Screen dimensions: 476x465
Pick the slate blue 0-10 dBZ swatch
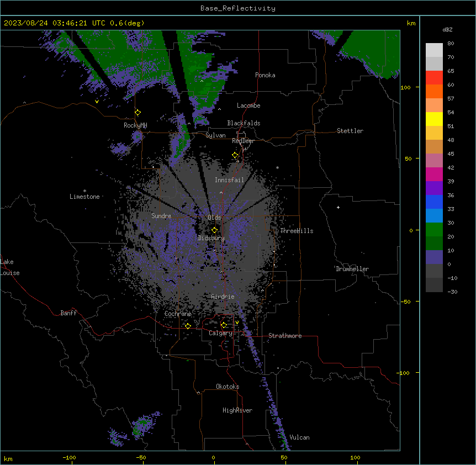pos(434,257)
